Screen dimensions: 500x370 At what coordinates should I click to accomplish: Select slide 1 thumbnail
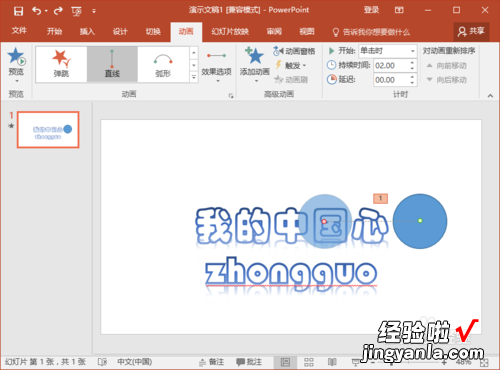(x=48, y=129)
